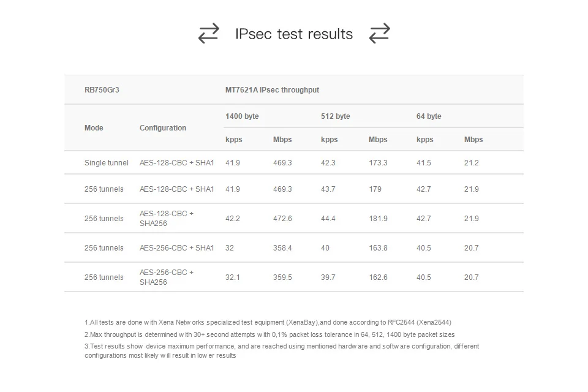Click the MT7621A IPsec throughput header
The width and height of the screenshot is (588, 392).
point(272,90)
